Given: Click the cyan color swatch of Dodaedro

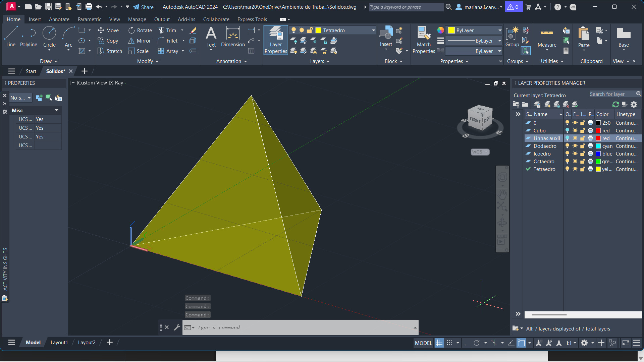Looking at the screenshot, I should point(598,146).
